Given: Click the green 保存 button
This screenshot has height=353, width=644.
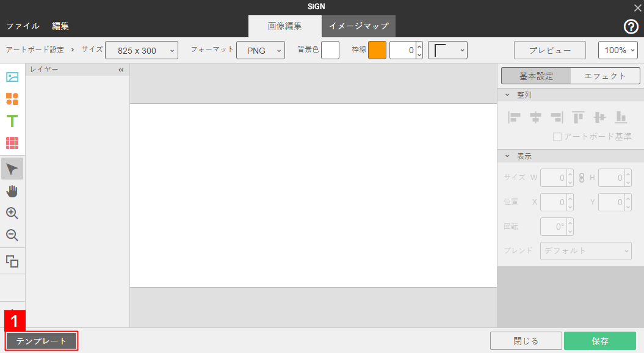Looking at the screenshot, I should tap(600, 341).
